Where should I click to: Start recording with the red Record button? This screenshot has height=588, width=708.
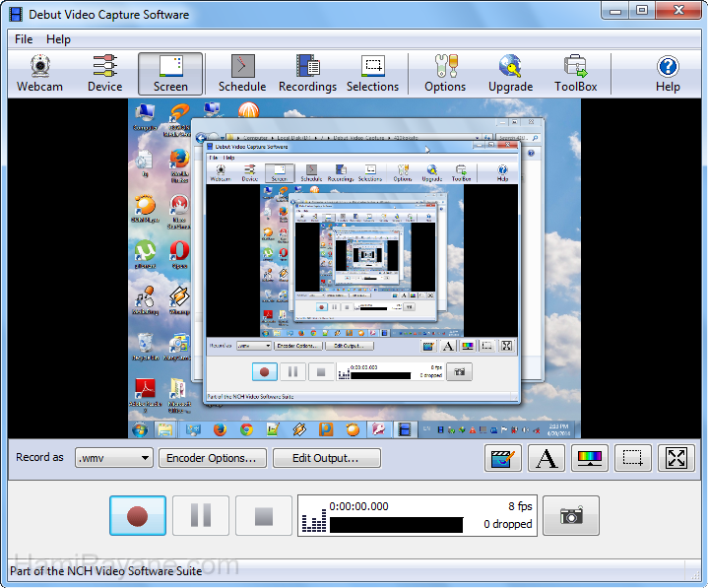(138, 515)
